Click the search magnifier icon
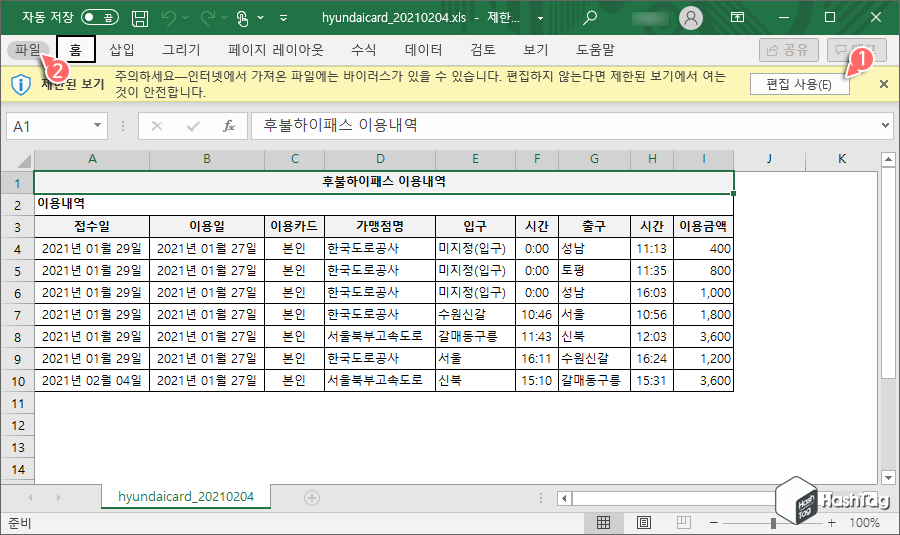The image size is (900, 535). click(x=589, y=18)
